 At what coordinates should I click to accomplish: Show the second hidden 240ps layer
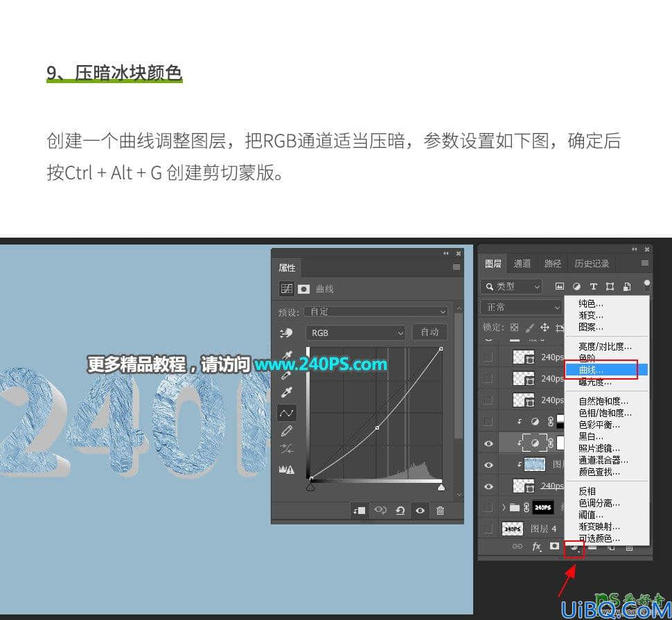click(x=488, y=378)
